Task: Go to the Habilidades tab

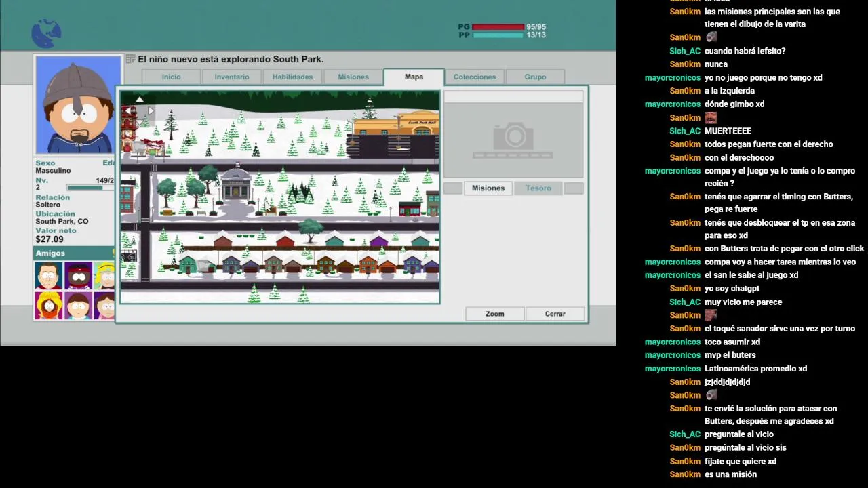Action: 292,77
